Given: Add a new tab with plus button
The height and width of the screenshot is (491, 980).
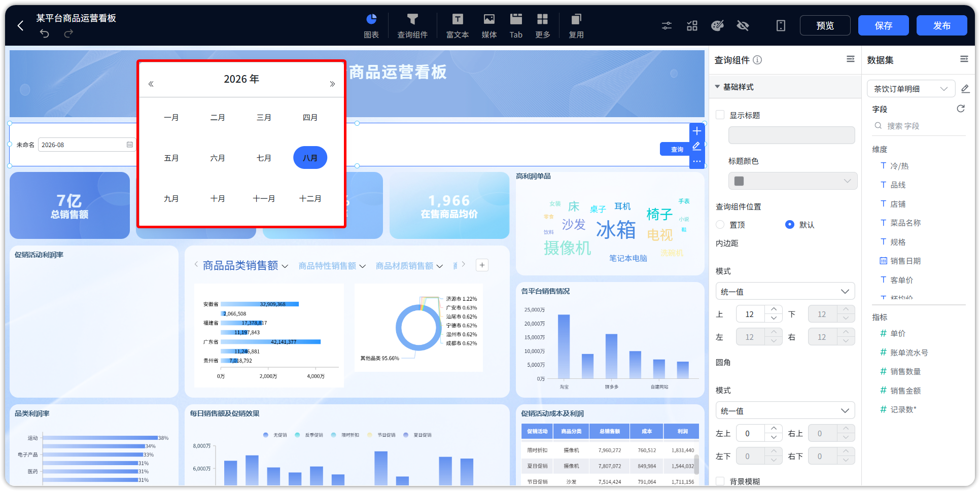Looking at the screenshot, I should (482, 265).
